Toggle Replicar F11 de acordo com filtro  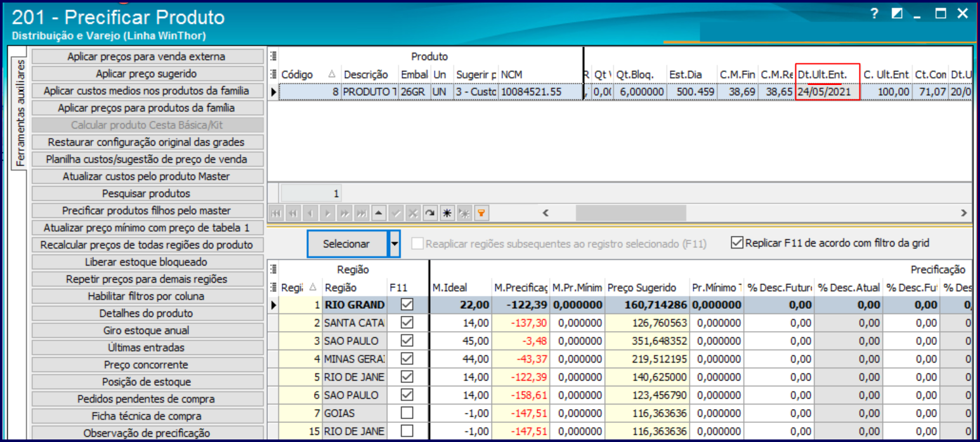(x=736, y=243)
